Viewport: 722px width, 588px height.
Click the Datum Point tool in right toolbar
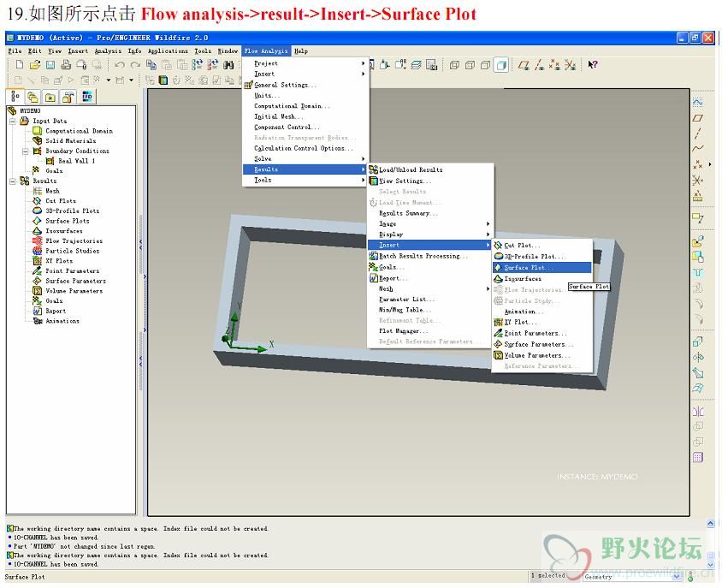coord(697,164)
